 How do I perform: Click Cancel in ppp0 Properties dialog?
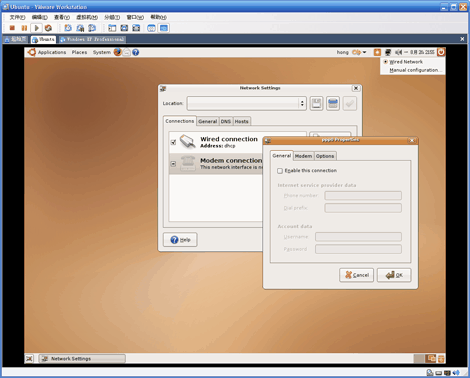pos(356,275)
